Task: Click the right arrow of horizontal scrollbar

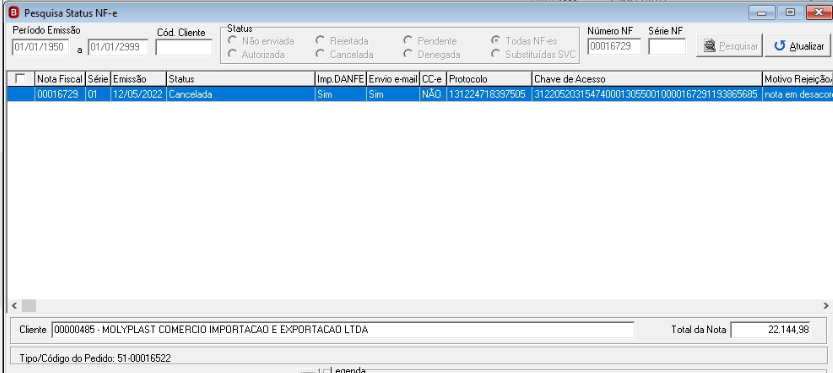Action: click(826, 306)
